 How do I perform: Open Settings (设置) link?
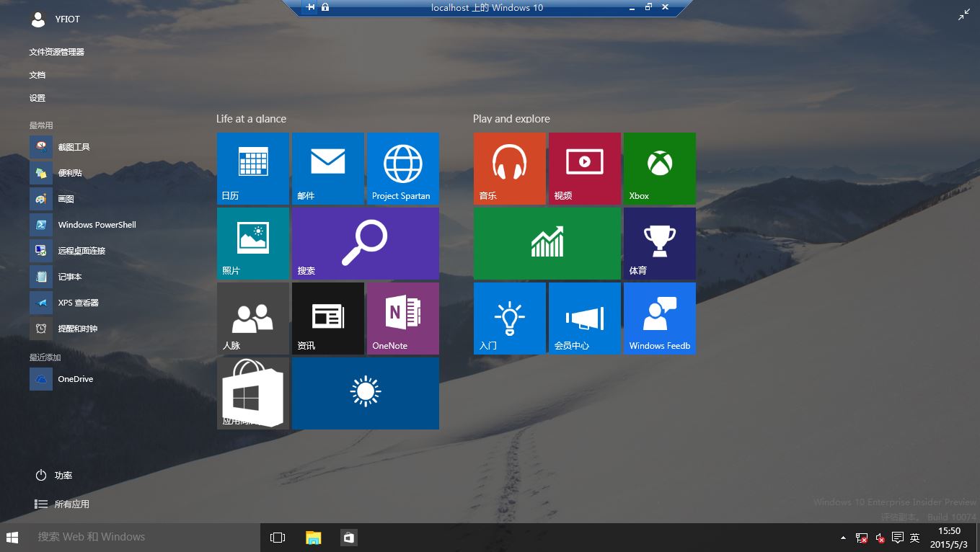point(37,98)
